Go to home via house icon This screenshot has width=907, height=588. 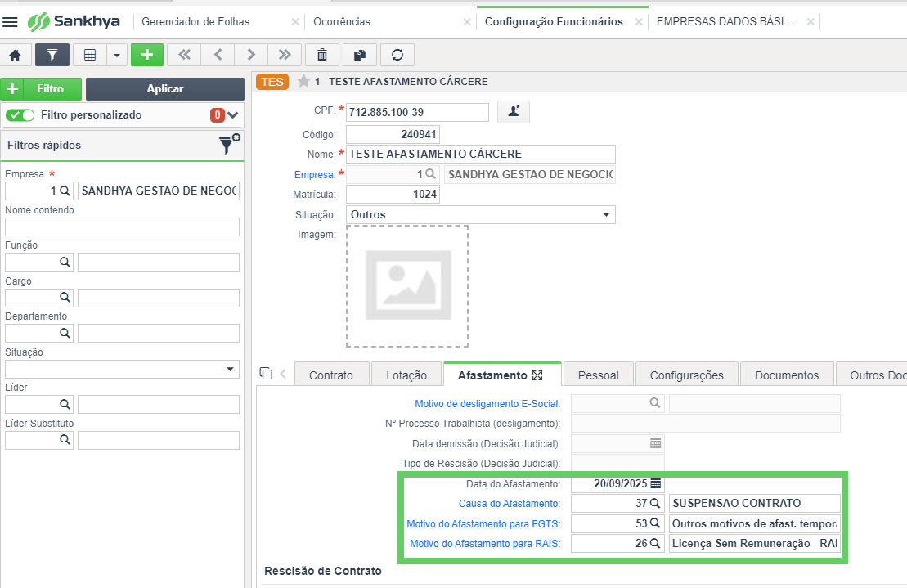(15, 55)
